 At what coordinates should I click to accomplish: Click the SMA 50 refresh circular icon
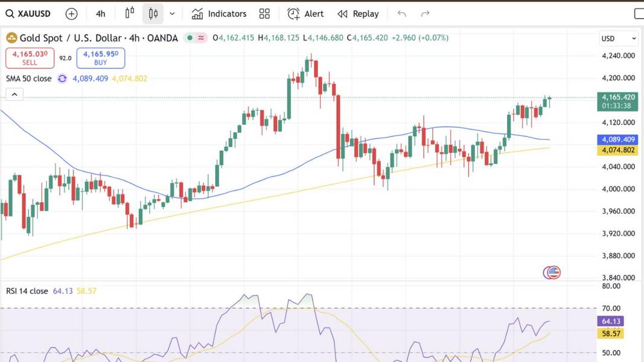[62, 78]
